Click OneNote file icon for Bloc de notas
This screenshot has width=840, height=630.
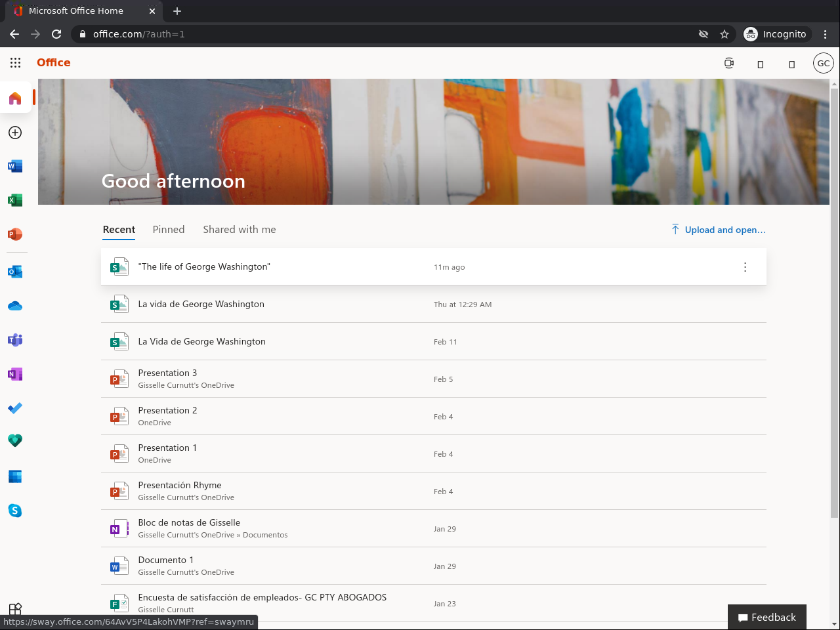pos(119,528)
